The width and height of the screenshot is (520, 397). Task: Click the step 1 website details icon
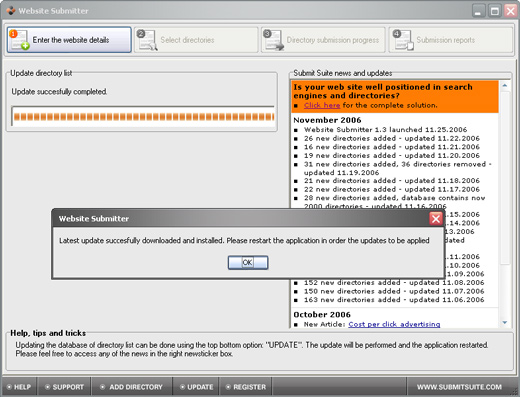pyautogui.click(x=19, y=40)
